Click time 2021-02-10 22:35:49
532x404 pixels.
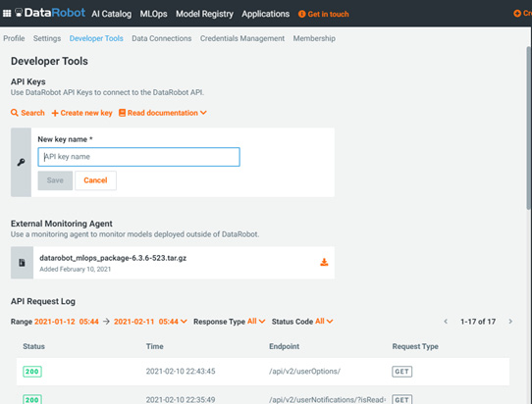[181, 400]
